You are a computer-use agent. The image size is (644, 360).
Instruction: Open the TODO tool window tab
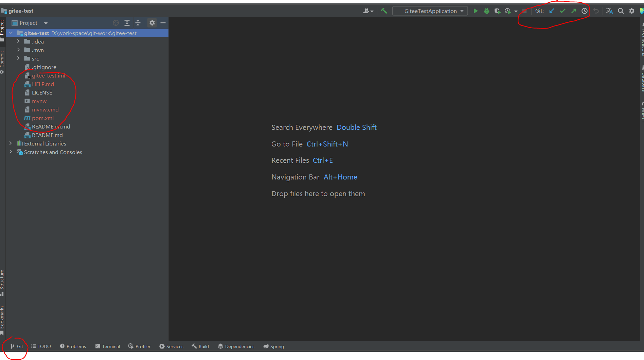tap(41, 346)
